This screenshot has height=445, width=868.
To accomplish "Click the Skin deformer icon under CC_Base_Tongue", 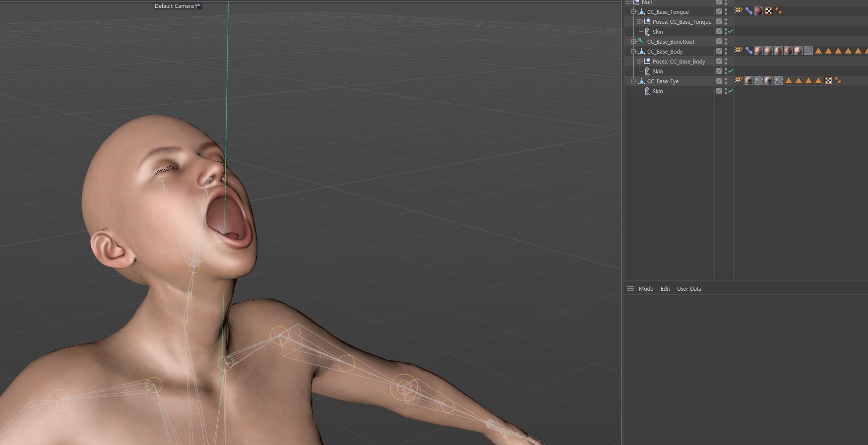I will tap(647, 31).
